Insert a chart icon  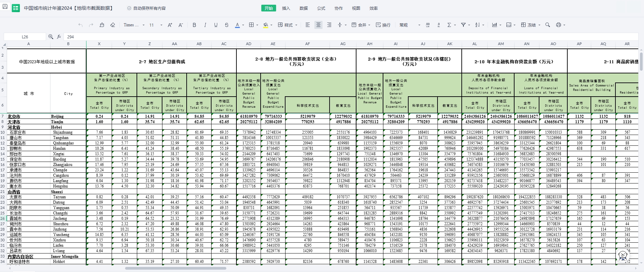pos(495,25)
